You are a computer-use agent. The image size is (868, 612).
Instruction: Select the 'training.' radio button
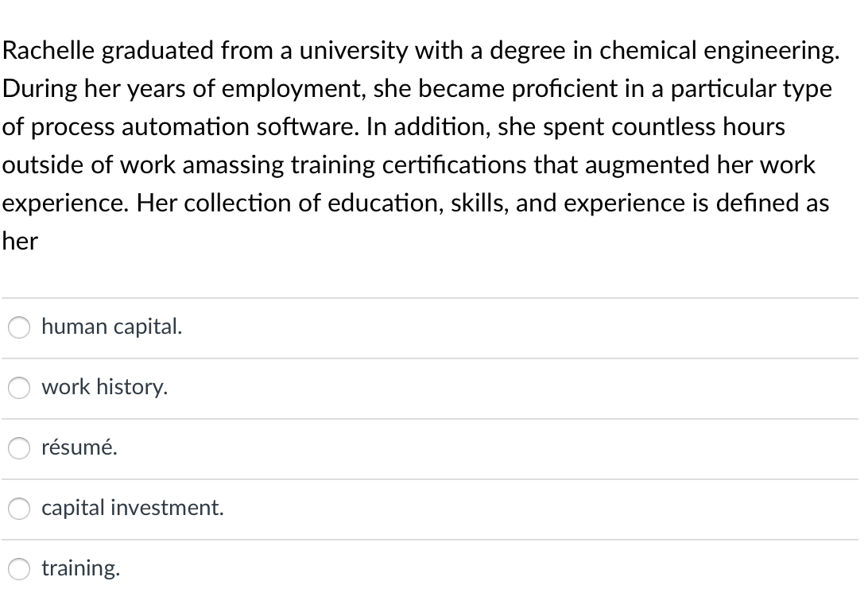[19, 568]
